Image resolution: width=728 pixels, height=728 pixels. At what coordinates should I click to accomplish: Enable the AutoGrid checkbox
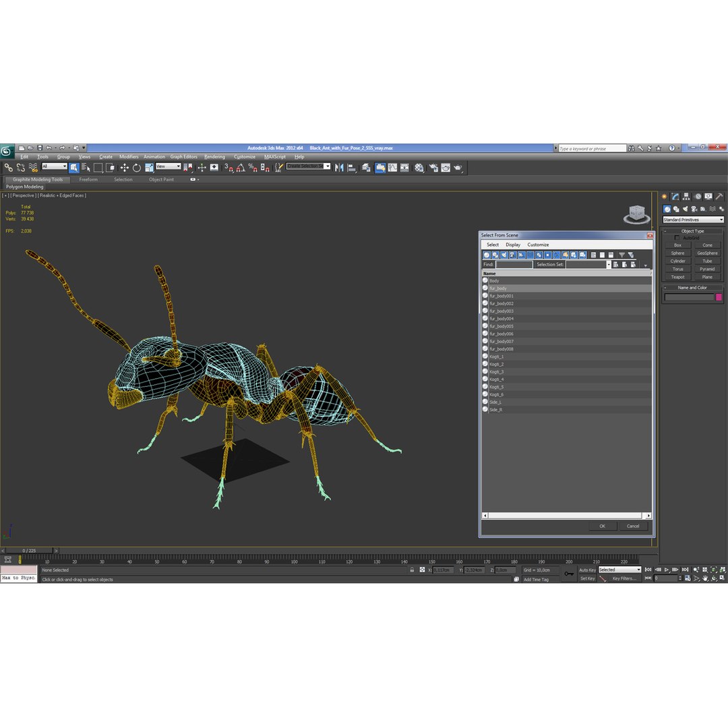pos(677,238)
